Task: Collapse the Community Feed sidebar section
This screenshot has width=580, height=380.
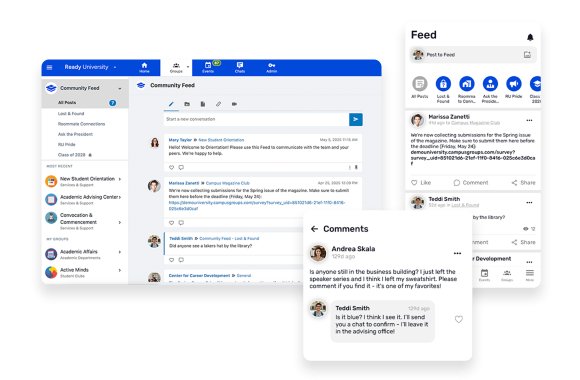Action: click(x=119, y=88)
